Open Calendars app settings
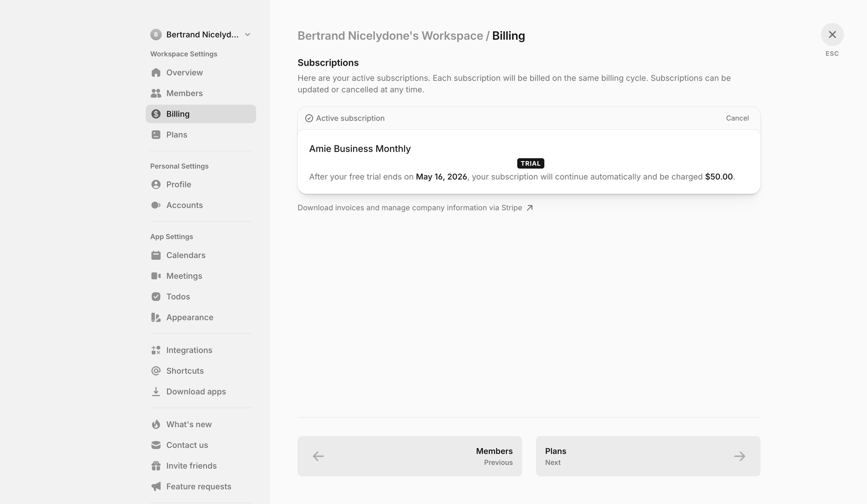 200,255
